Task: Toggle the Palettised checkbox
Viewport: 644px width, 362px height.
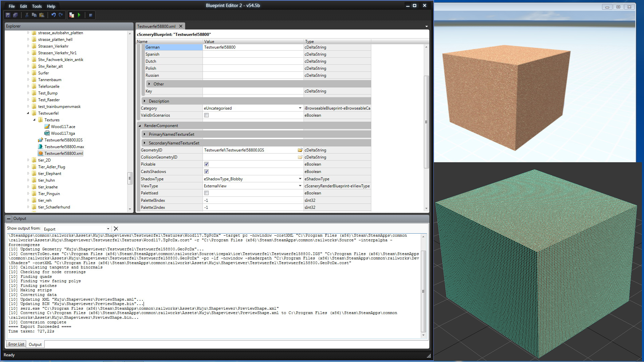Action: pyautogui.click(x=207, y=193)
